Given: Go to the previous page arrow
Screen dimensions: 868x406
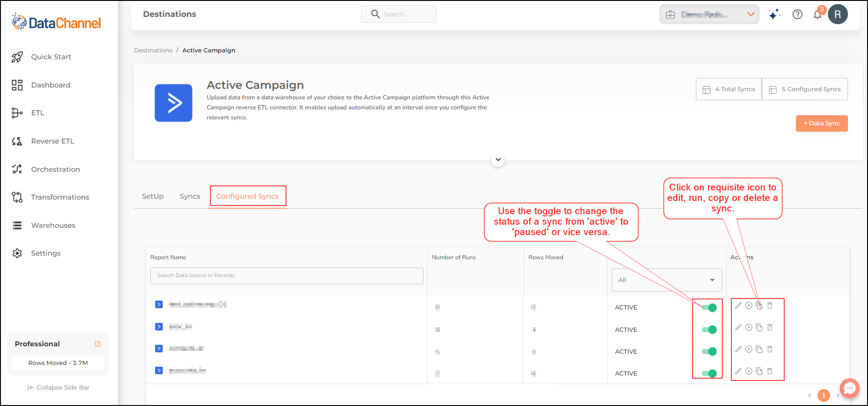Looking at the screenshot, I should coord(810,396).
